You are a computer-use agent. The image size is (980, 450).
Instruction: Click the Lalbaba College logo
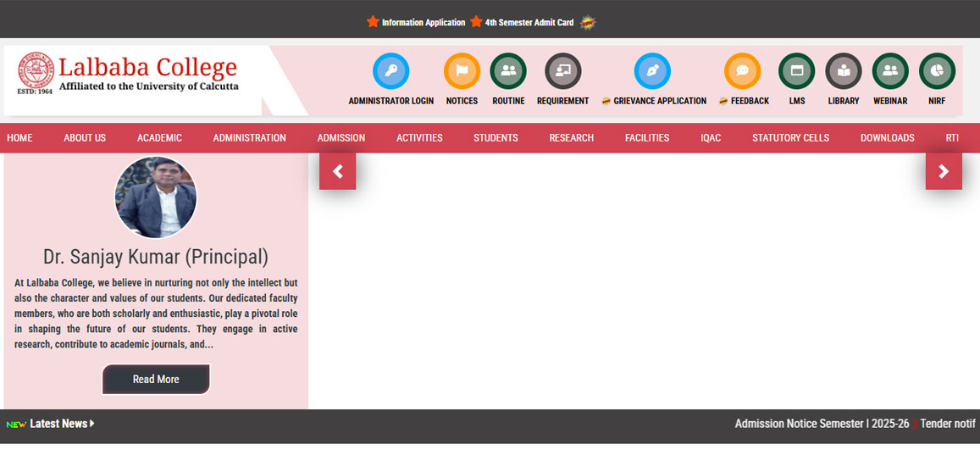128,73
